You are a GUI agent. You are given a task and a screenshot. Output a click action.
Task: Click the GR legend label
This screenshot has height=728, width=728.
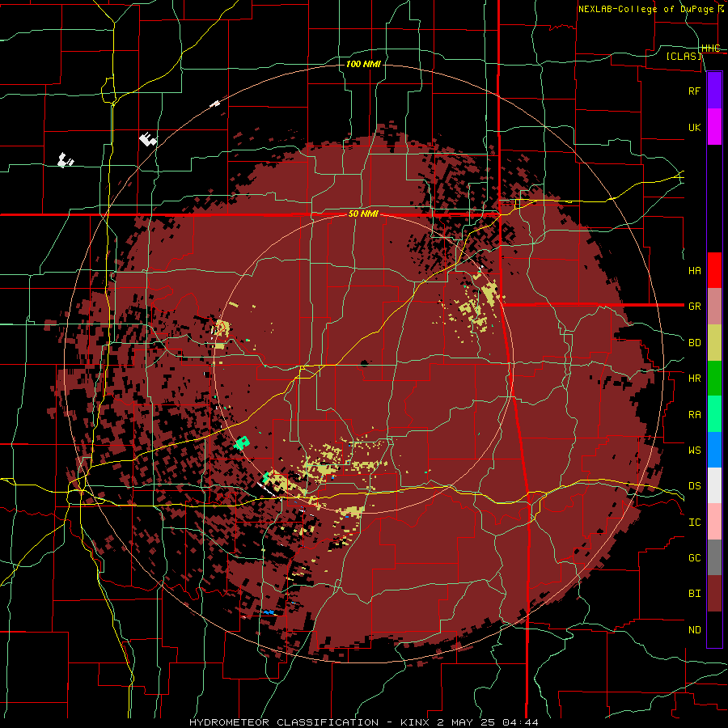[x=694, y=307]
